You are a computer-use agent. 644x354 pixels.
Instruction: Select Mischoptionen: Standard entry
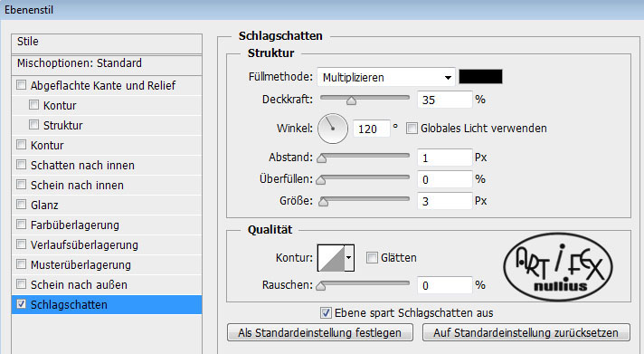(x=107, y=64)
